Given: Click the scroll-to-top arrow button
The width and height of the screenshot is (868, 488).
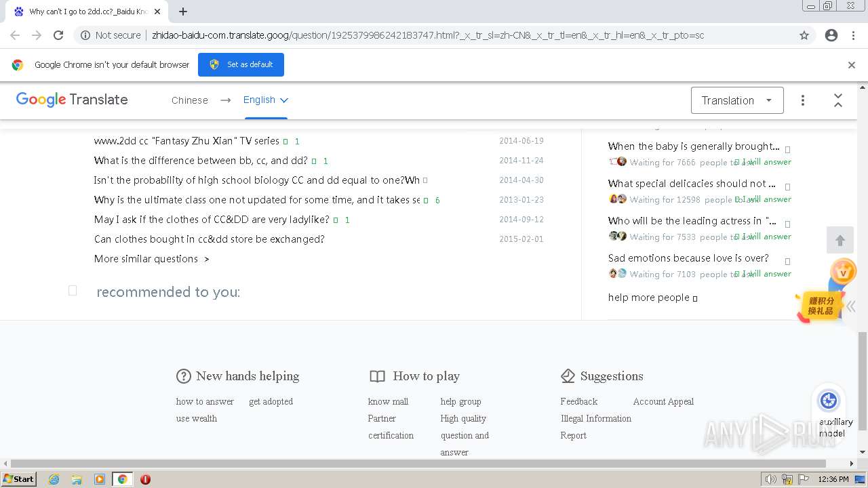Looking at the screenshot, I should click(840, 241).
